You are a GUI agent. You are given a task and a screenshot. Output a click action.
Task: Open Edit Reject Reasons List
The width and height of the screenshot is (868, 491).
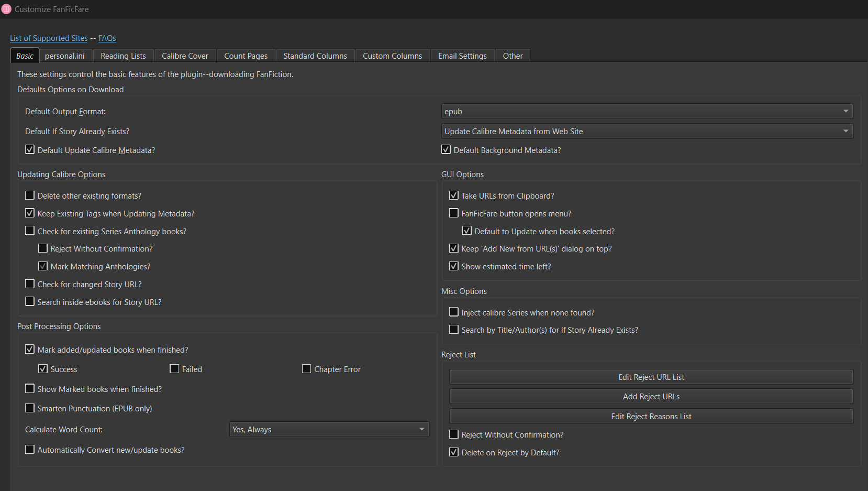point(651,417)
